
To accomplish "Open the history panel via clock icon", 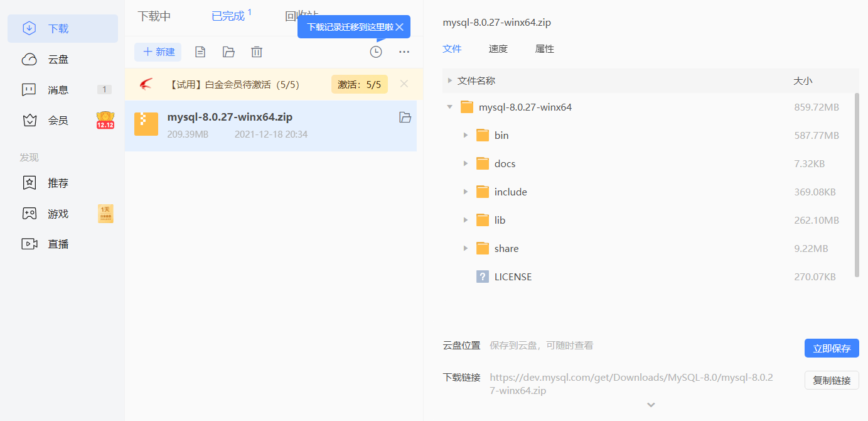I will pos(376,52).
